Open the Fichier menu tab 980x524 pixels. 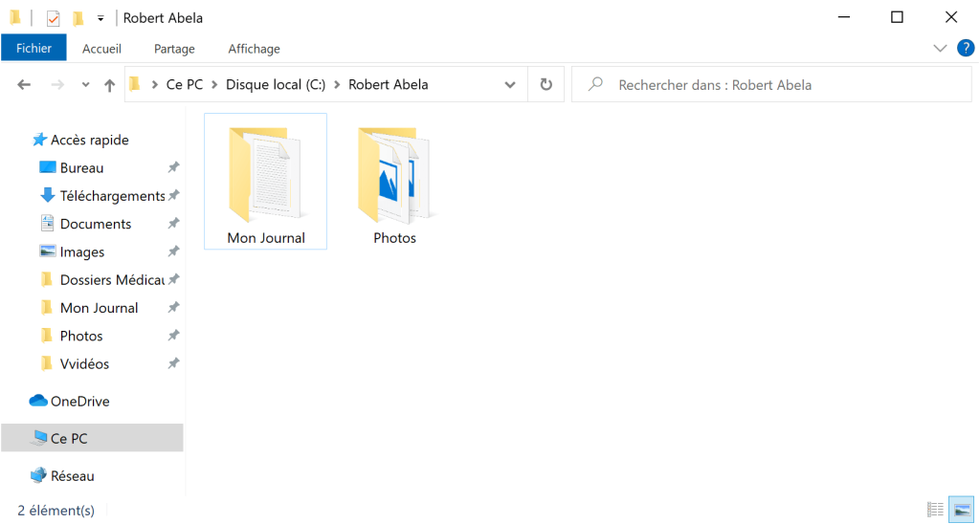[x=33, y=48]
